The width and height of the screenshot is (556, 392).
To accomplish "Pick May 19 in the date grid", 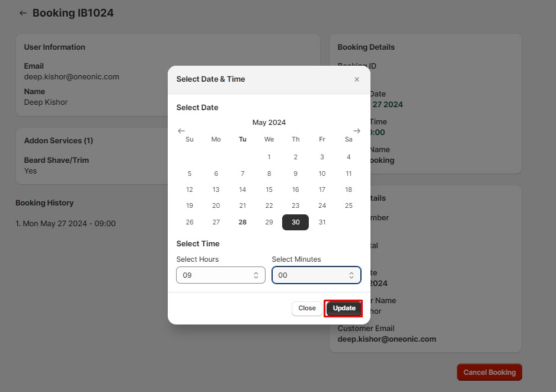I will (190, 206).
